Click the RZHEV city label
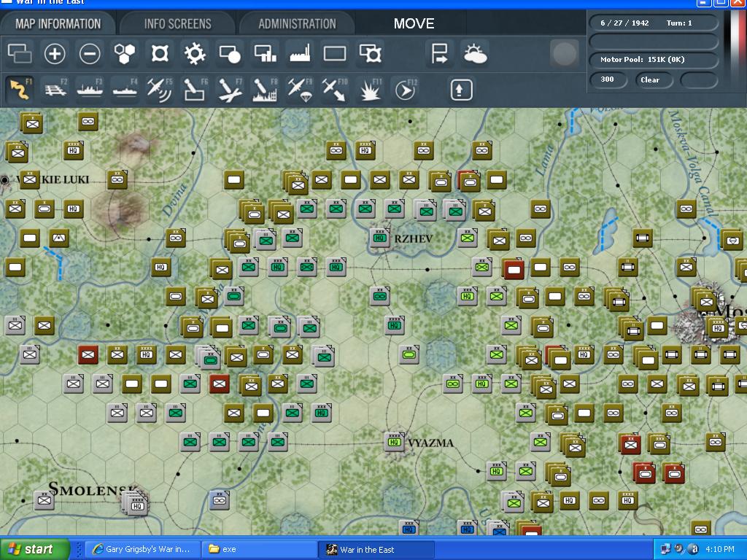Screen dimensions: 747x560 tap(414, 238)
